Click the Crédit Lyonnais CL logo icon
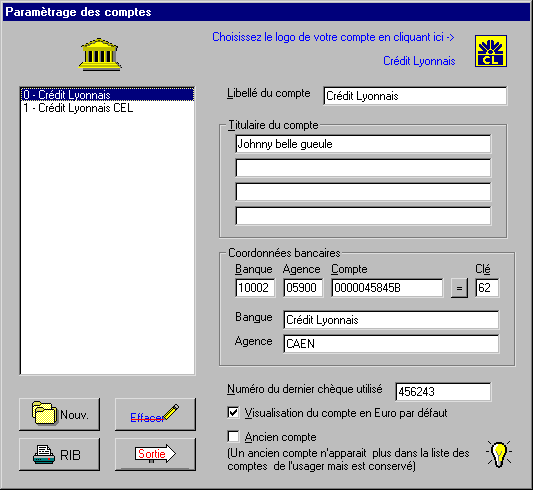 click(x=491, y=51)
